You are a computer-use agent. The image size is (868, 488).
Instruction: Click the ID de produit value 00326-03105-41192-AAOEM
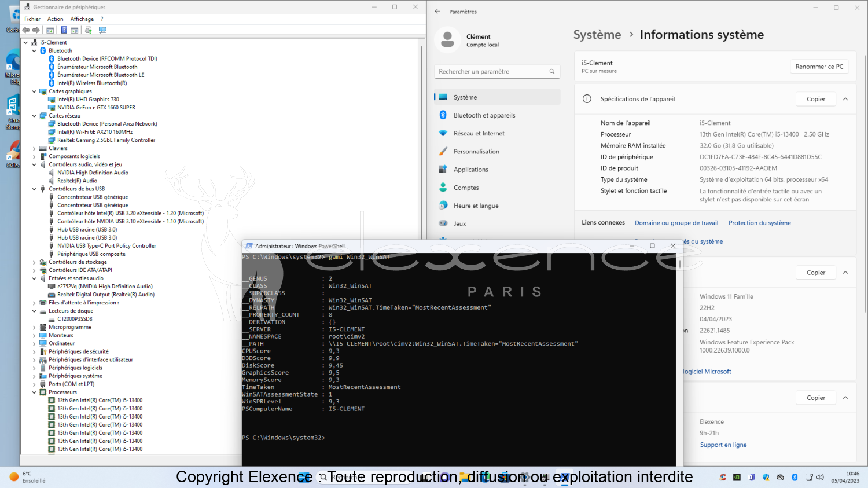click(738, 168)
